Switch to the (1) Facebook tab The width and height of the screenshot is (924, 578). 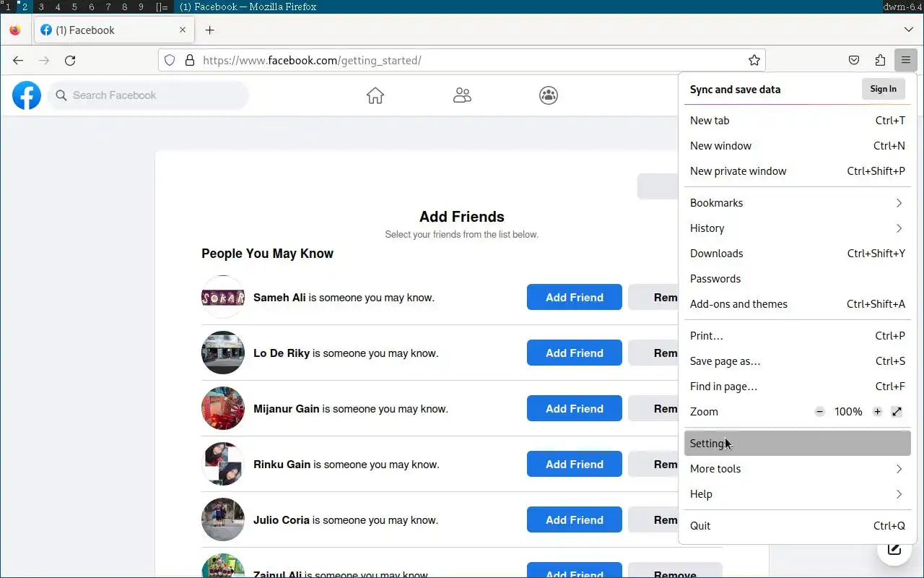click(x=113, y=30)
